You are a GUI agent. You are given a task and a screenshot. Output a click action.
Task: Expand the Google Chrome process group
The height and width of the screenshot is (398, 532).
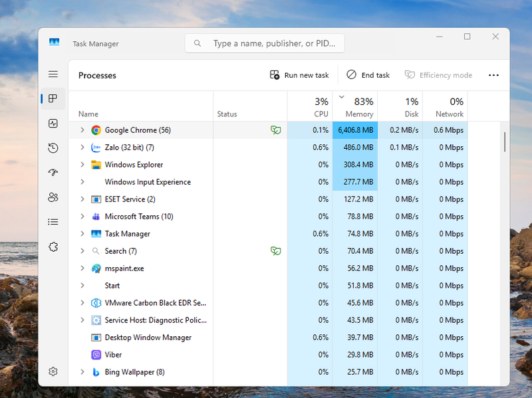point(82,130)
